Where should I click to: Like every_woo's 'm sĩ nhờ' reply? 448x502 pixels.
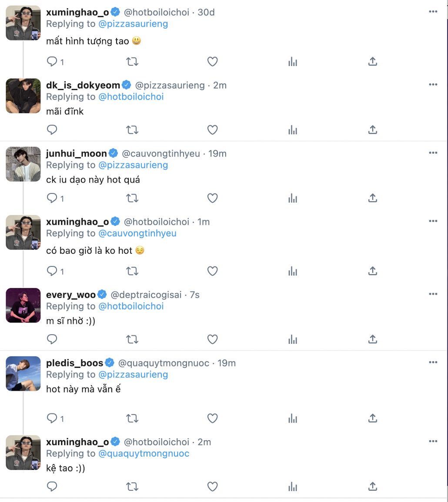212,339
